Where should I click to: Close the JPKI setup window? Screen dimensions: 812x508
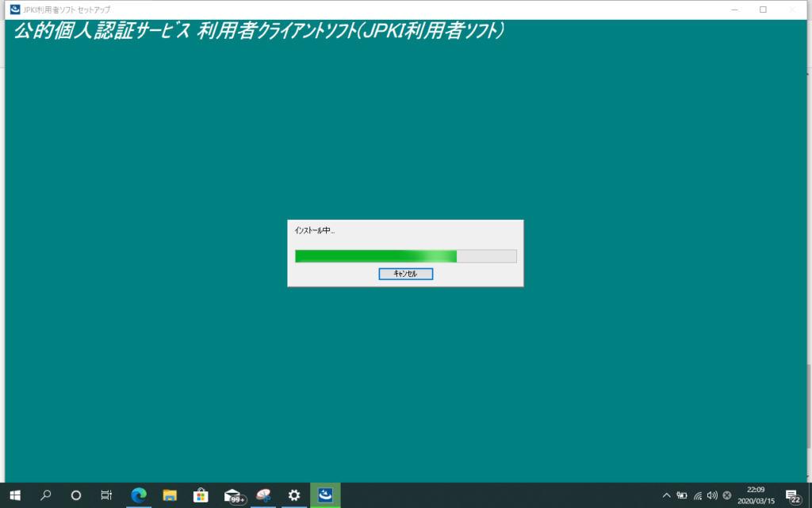[792, 10]
